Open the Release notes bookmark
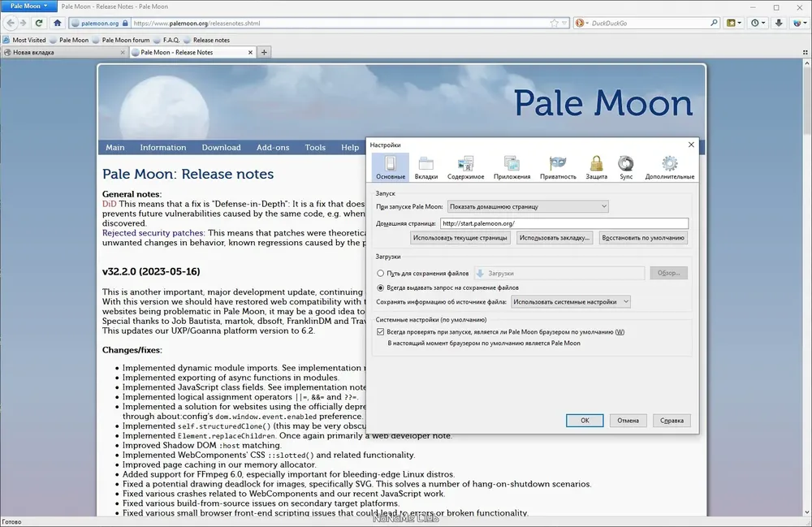This screenshot has width=812, height=527. (x=206, y=40)
